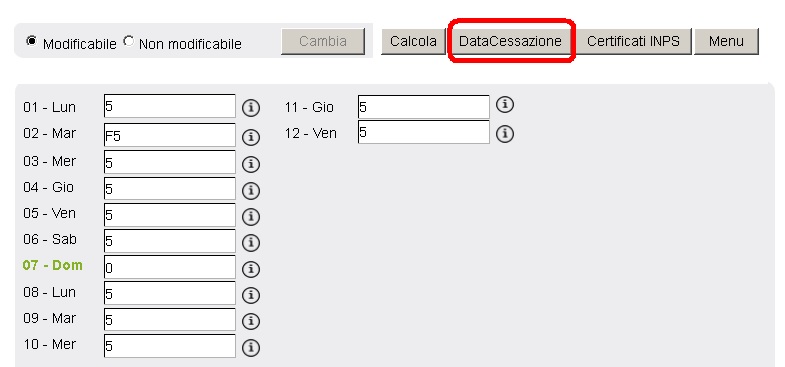The image size is (785, 367).
Task: Open info icon for 02 - Mar
Action: point(251,137)
